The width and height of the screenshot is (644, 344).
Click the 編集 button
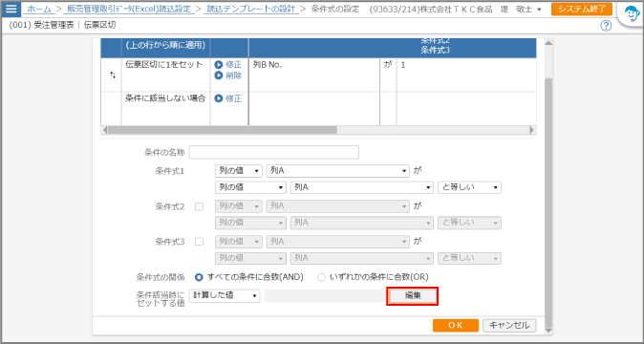[x=413, y=296]
